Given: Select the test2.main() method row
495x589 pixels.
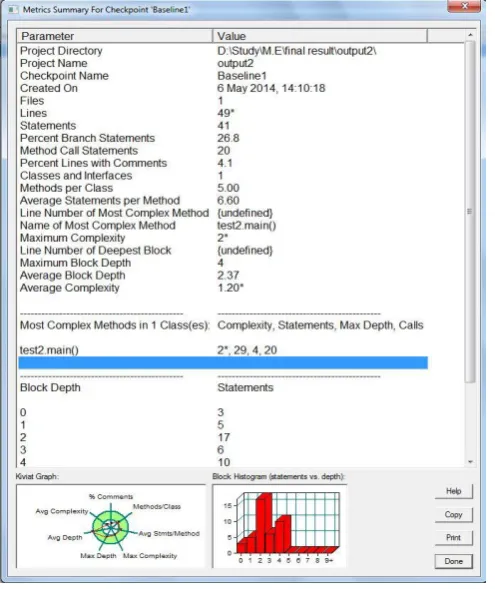Looking at the screenshot, I should pos(223,350).
